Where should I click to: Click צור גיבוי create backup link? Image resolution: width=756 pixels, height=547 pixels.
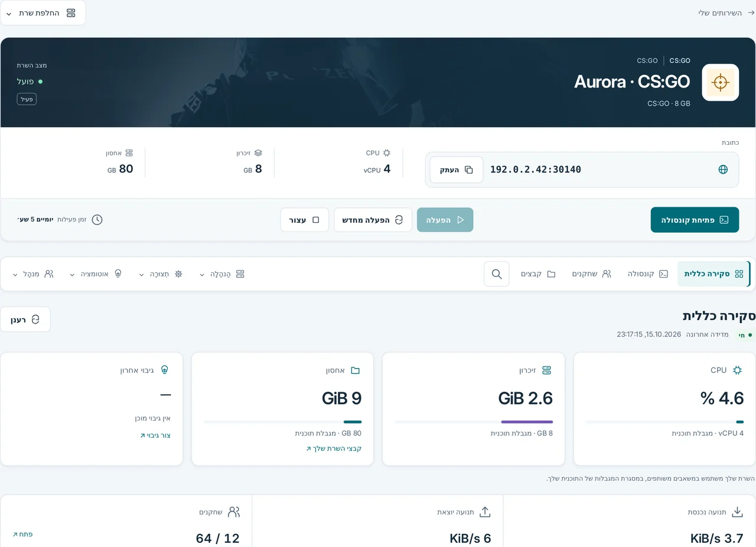coord(155,435)
